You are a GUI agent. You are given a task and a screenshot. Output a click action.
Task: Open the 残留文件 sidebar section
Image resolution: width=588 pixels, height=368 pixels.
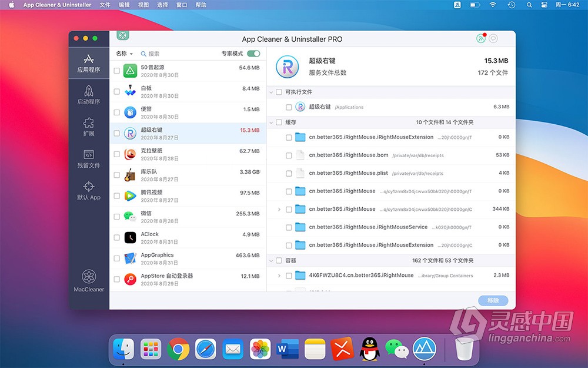click(x=89, y=159)
